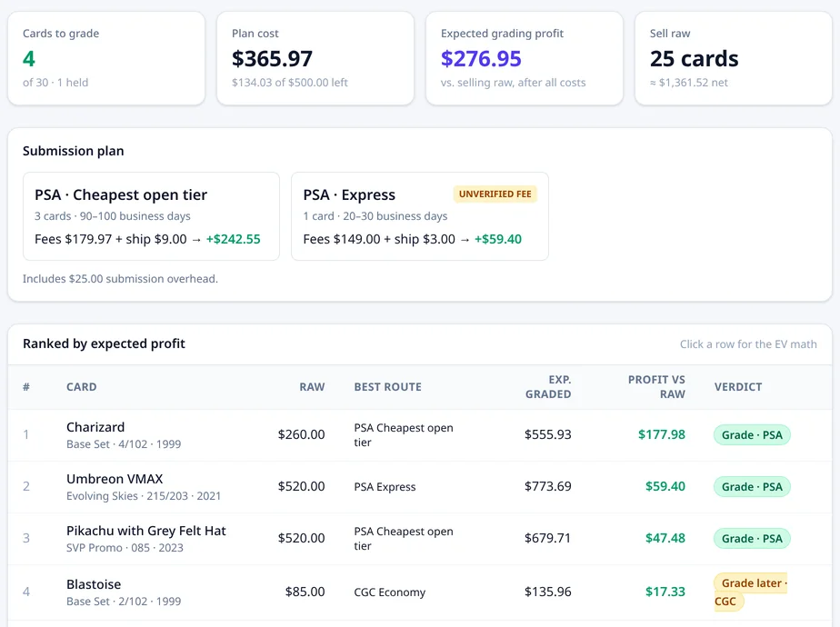This screenshot has width=840, height=627.
Task: Click the Cards to grade value 4
Action: [29, 58]
